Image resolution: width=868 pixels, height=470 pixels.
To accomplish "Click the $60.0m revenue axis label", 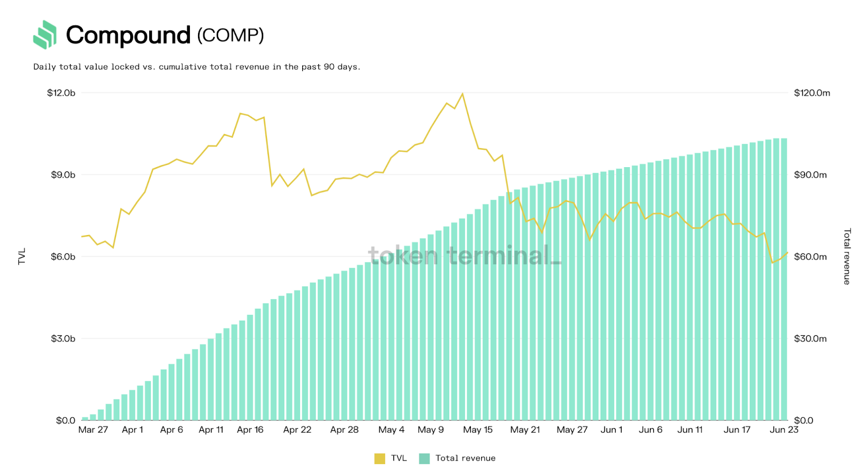I will (x=810, y=257).
